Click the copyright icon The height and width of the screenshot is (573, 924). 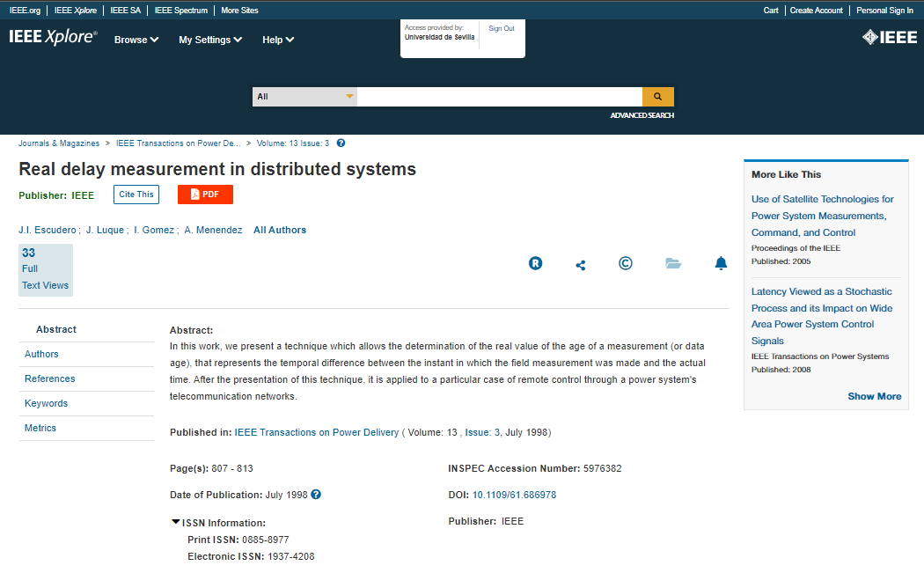click(x=626, y=263)
